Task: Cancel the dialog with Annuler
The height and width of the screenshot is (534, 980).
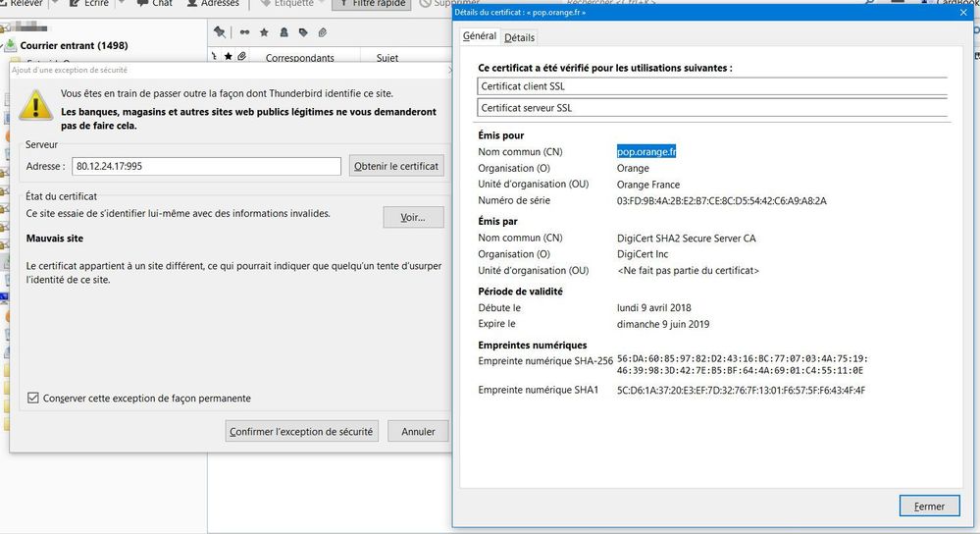Action: tap(418, 431)
